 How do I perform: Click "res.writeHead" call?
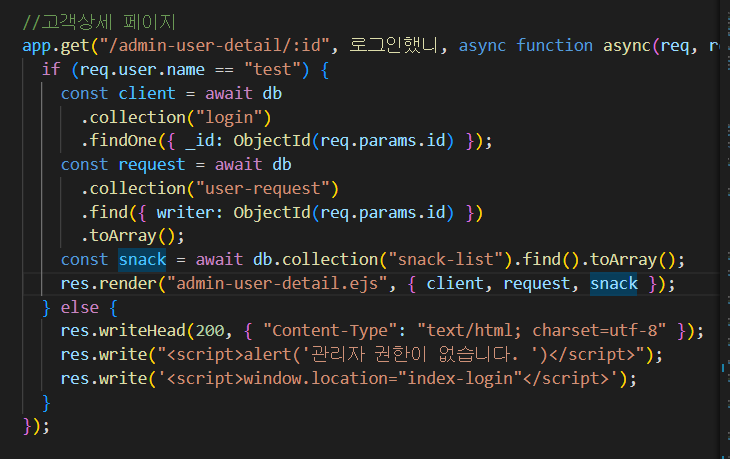pyautogui.click(x=123, y=331)
